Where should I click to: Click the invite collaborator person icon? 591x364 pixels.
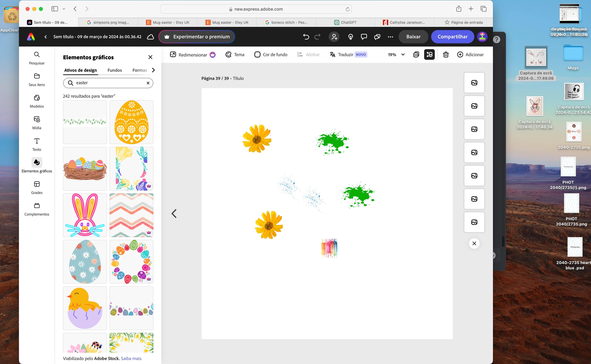[x=334, y=37]
